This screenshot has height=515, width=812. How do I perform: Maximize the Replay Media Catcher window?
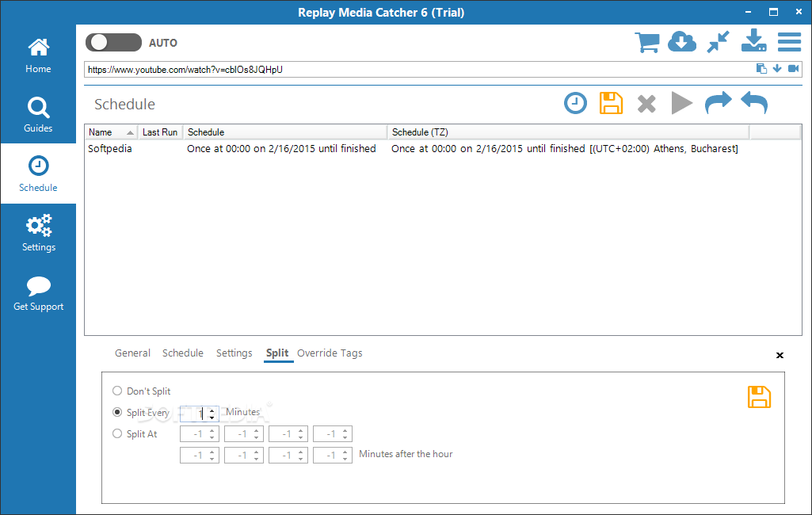[773, 12]
